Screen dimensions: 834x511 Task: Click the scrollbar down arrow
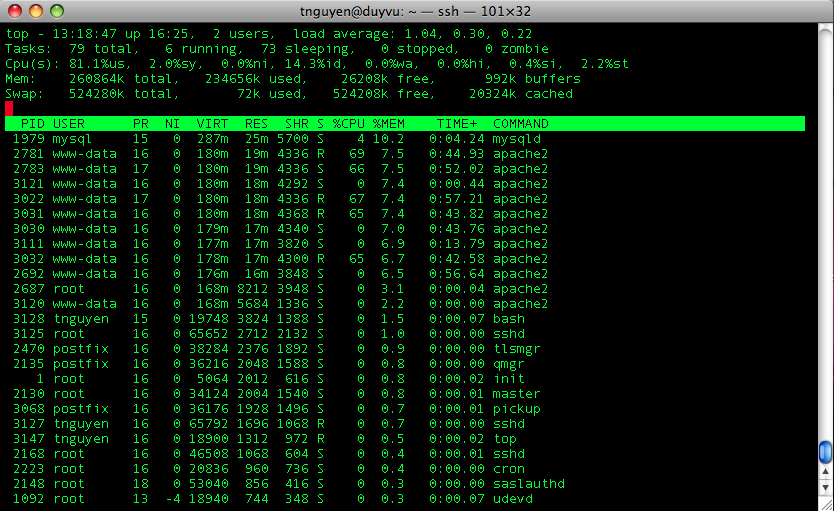click(x=825, y=487)
